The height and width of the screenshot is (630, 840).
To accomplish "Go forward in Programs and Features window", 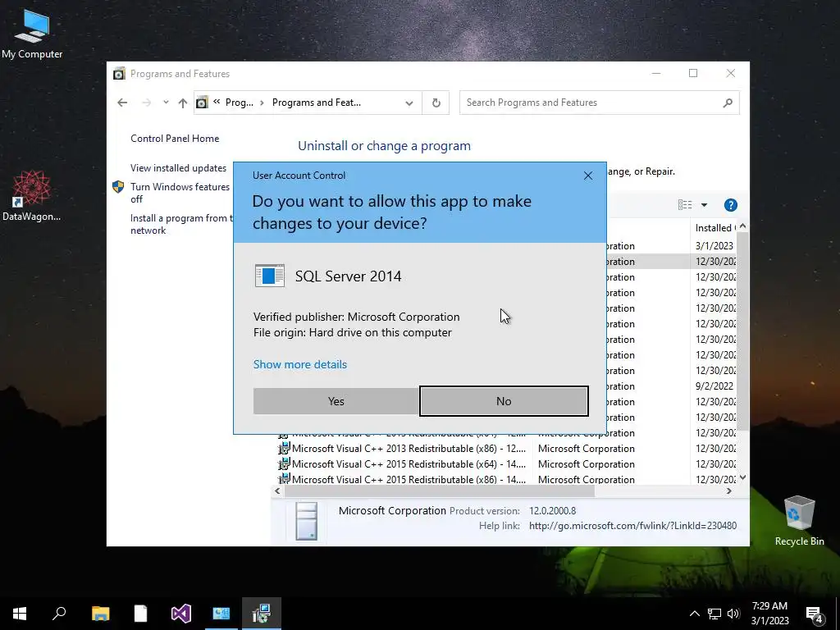I will click(x=146, y=103).
